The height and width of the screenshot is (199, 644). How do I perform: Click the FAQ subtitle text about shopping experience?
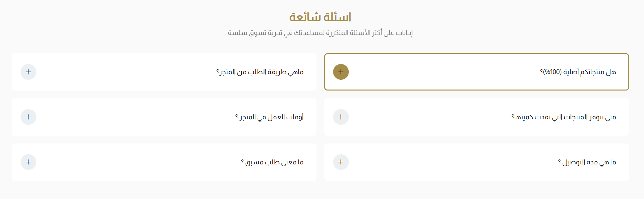click(x=321, y=33)
